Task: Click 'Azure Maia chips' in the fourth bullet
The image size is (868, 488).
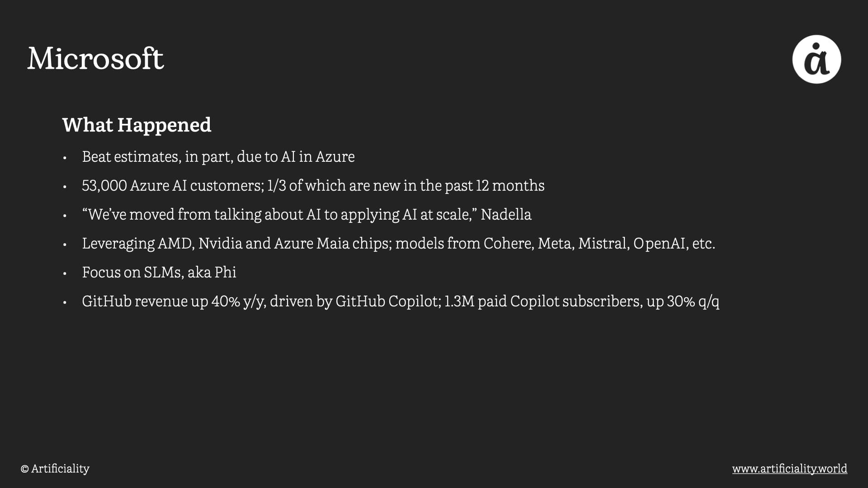Action: click(x=333, y=244)
